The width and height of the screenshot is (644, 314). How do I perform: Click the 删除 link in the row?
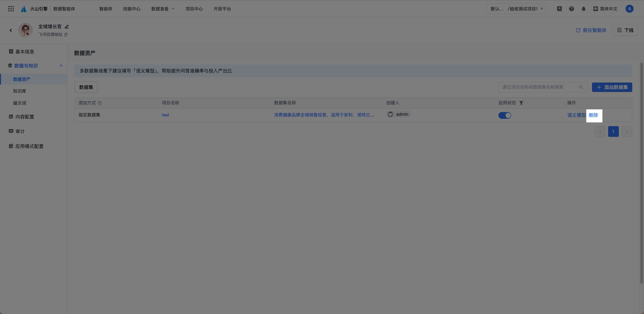click(593, 115)
